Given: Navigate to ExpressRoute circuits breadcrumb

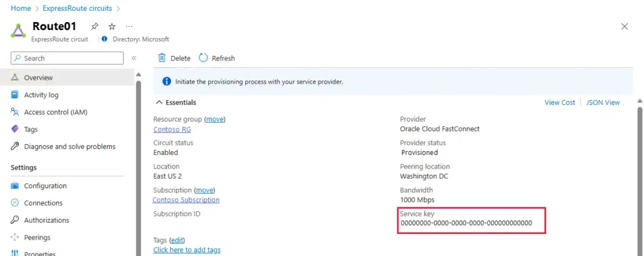Looking at the screenshot, I should tap(77, 8).
